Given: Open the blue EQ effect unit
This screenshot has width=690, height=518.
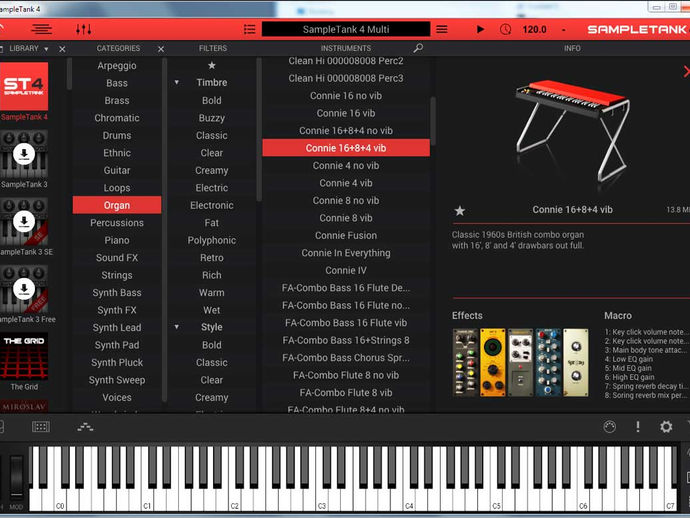Looking at the screenshot, I should point(548,362).
